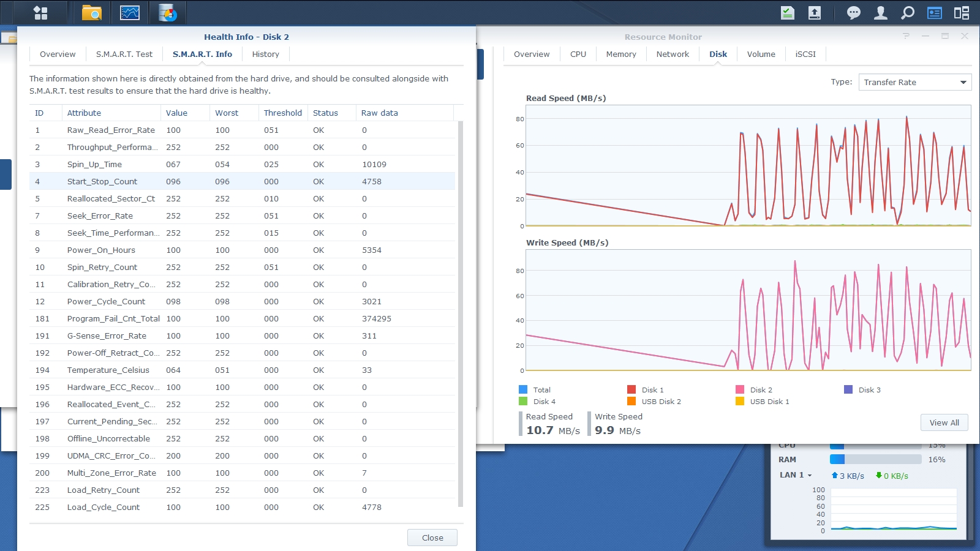Screen dimensions: 980x551
Task: Select the Disk tab
Action: click(718, 54)
